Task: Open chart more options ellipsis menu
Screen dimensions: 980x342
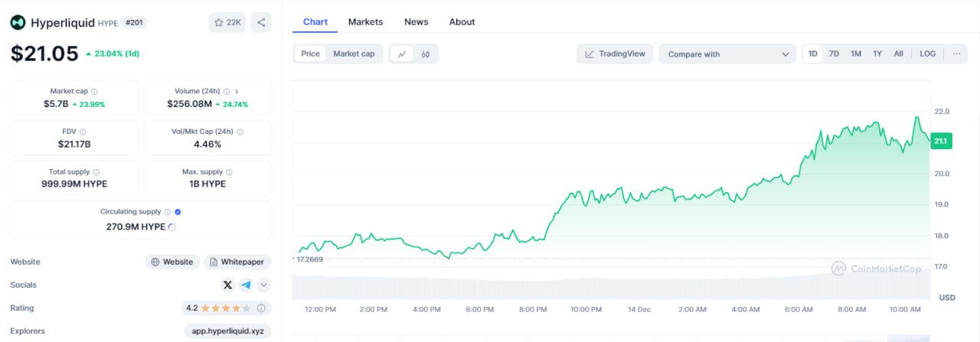Action: point(955,54)
